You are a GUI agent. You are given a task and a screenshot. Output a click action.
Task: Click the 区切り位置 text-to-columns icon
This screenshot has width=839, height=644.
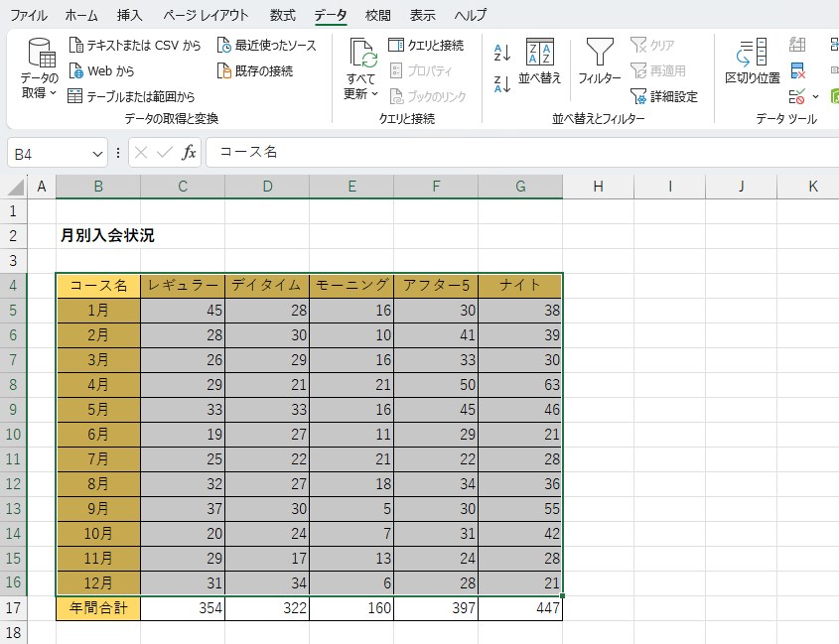(x=753, y=62)
